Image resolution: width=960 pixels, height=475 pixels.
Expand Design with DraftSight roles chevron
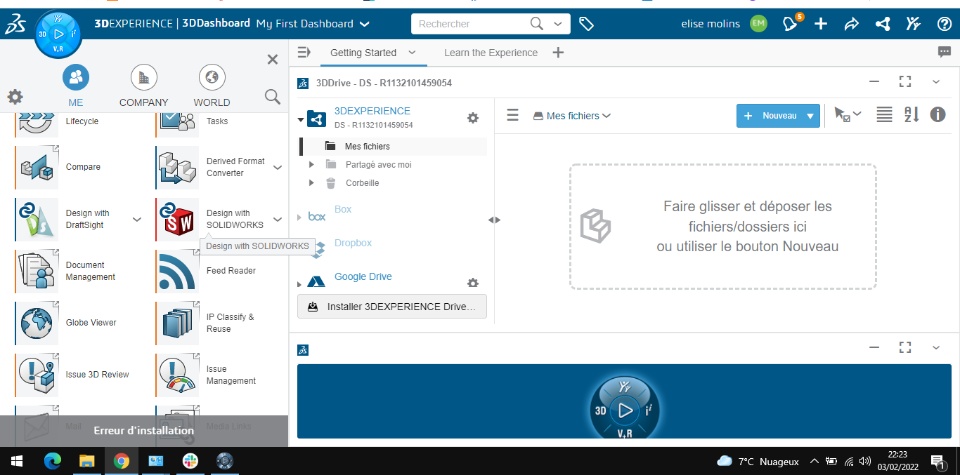pyautogui.click(x=137, y=219)
